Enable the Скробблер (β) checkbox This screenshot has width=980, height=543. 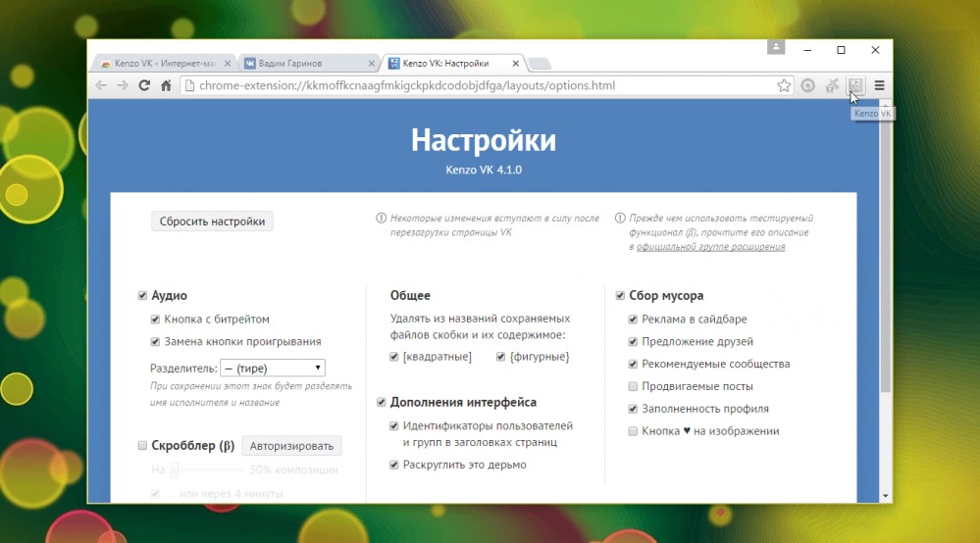[142, 445]
